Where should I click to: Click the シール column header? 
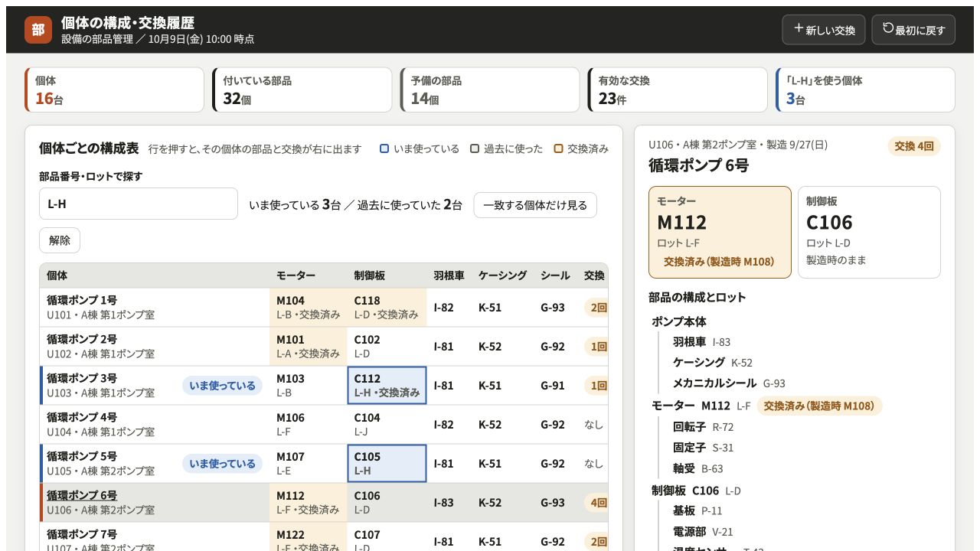point(555,275)
